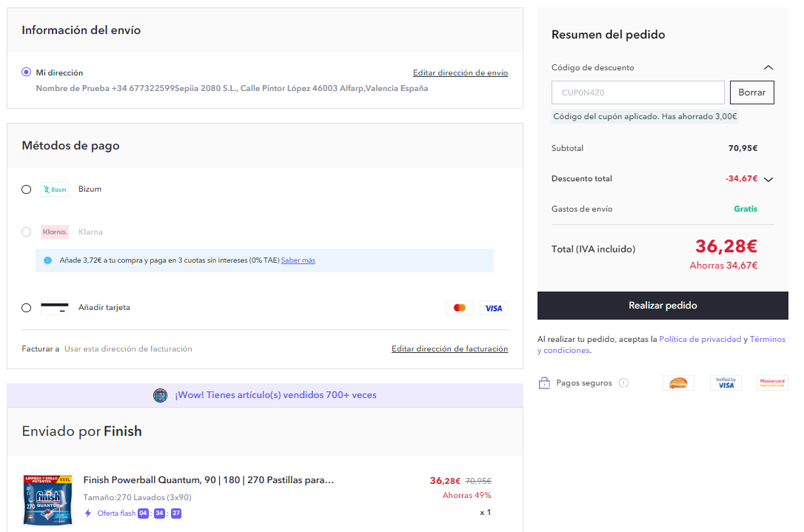The height and width of the screenshot is (532, 804).
Task: Click the lock icon next to Pagos seguros
Action: pyautogui.click(x=544, y=383)
